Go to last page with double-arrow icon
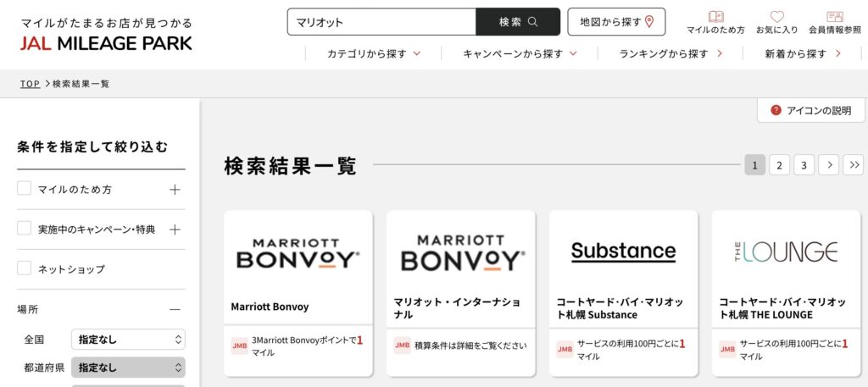 click(x=854, y=165)
